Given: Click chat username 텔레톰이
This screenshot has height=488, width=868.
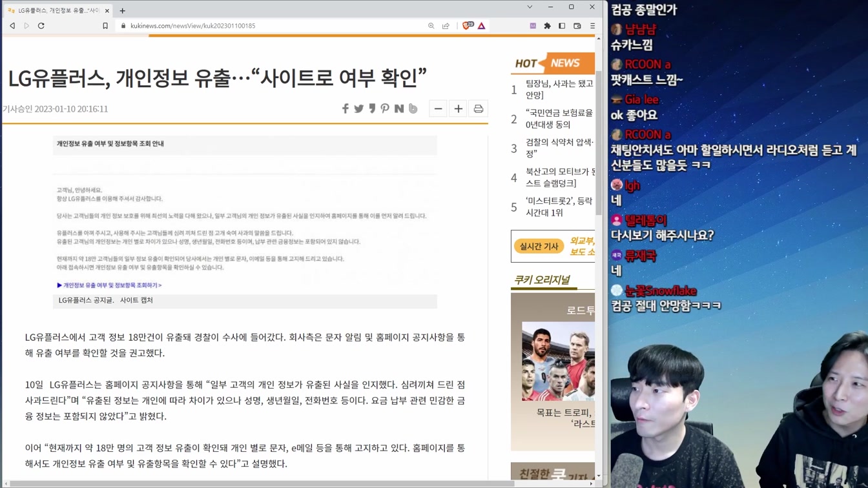Looking at the screenshot, I should pos(646,220).
